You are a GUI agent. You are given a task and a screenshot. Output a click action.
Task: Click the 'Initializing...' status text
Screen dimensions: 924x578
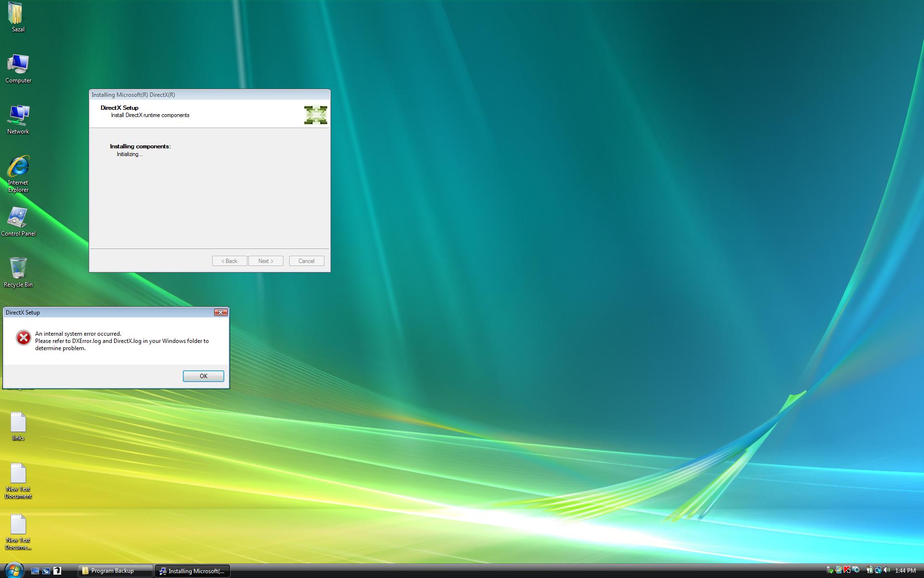129,154
